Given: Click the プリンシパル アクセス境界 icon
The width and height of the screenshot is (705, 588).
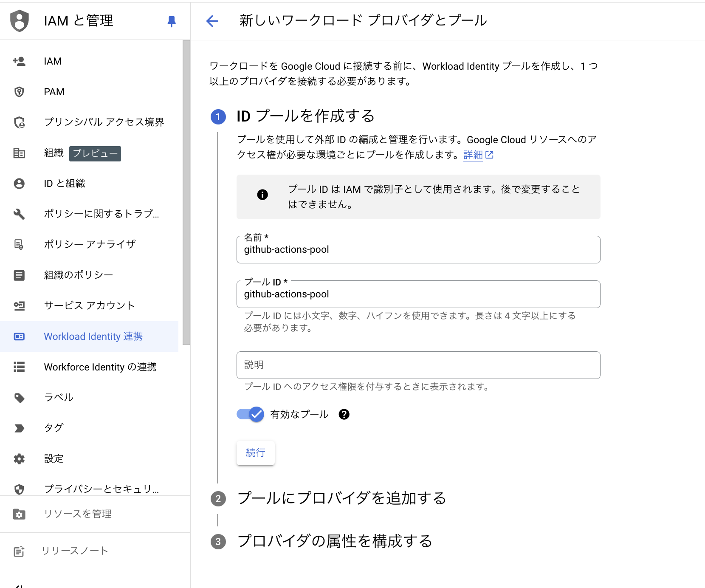Looking at the screenshot, I should click(19, 122).
